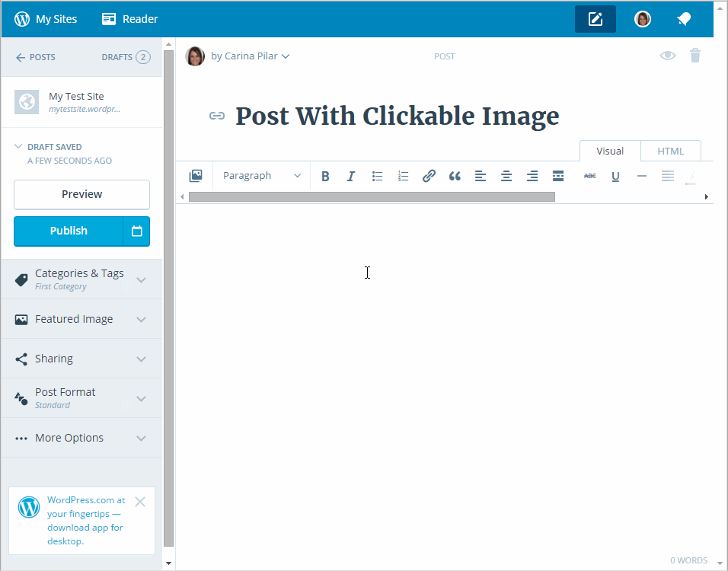
Task: Open the WordPress My Sites menu
Action: click(46, 18)
